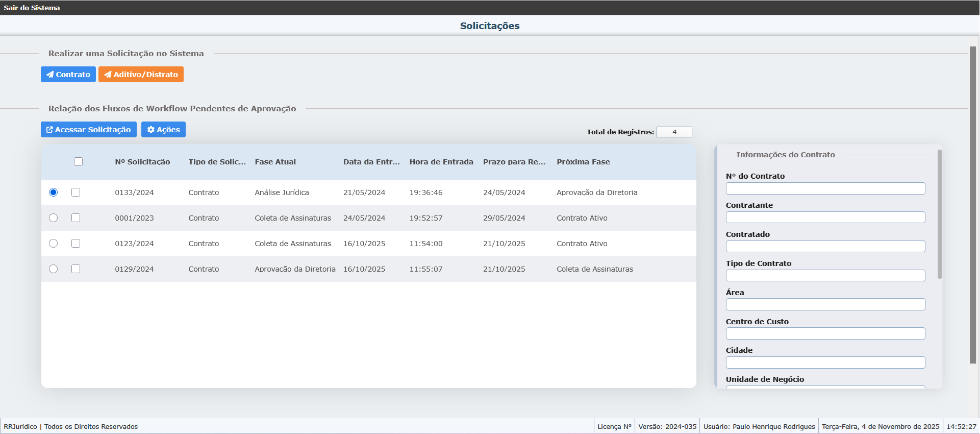This screenshot has height=434, width=980.
Task: Click the paper plane icon on Contrato button
Action: (50, 75)
